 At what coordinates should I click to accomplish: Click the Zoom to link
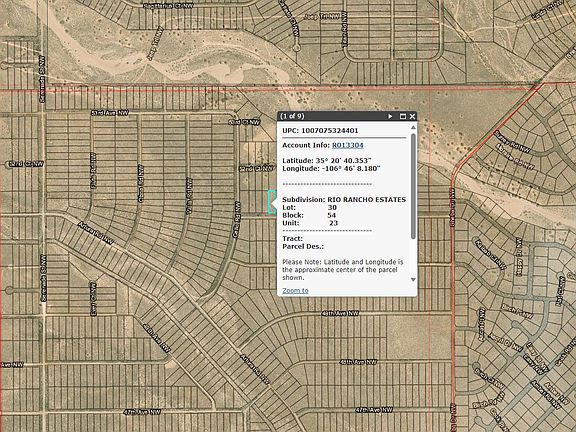(x=295, y=291)
